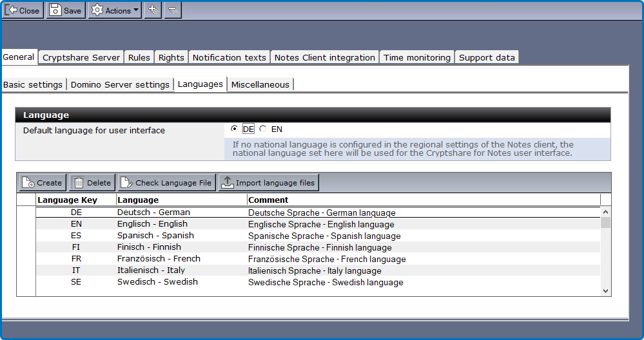Viewport: 644px width, 340px height.
Task: Click the Save disk icon button
Action: pos(66,10)
